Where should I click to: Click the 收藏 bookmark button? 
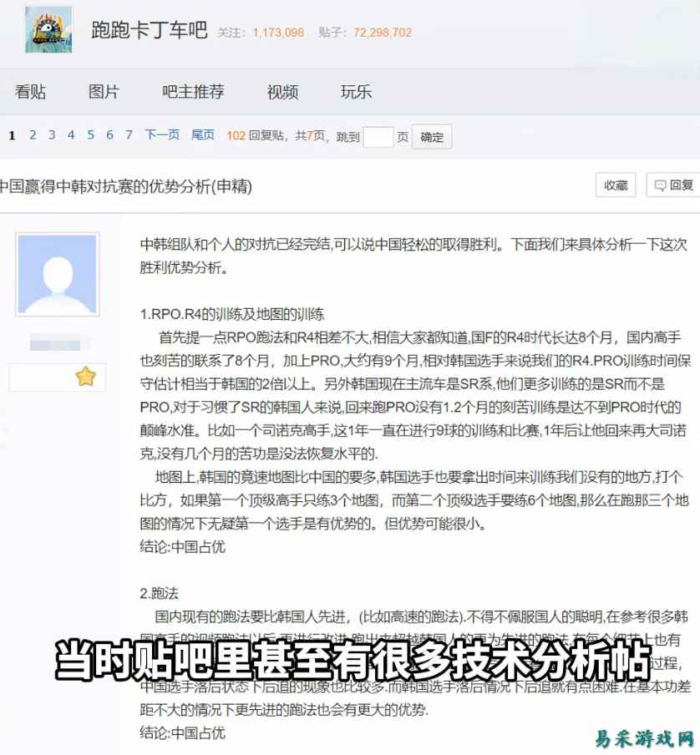click(x=616, y=185)
